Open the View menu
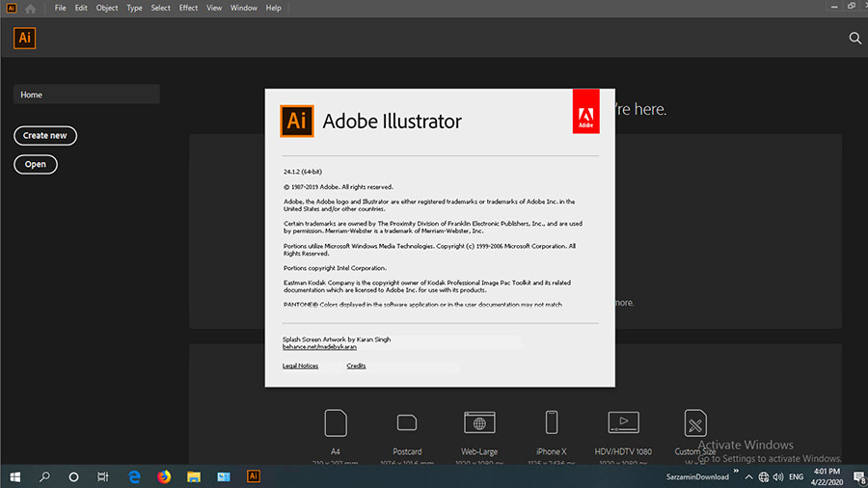The height and width of the screenshot is (488, 868). coord(214,8)
